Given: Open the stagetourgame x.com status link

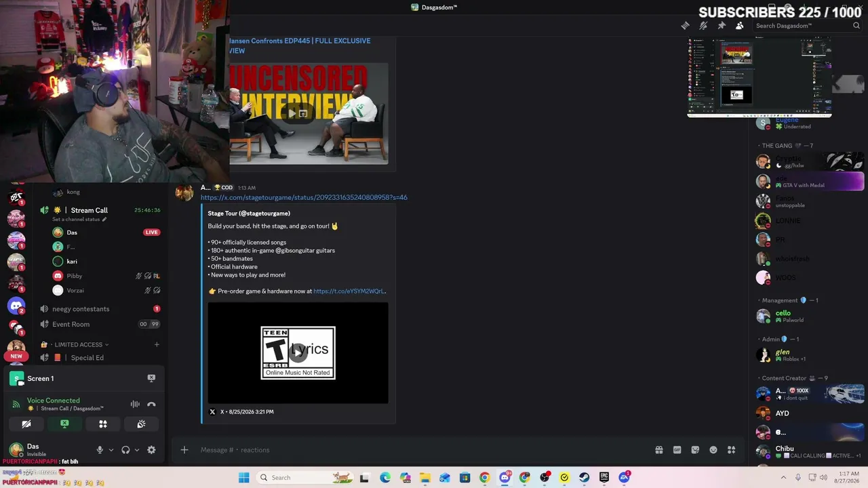Looking at the screenshot, I should (304, 197).
